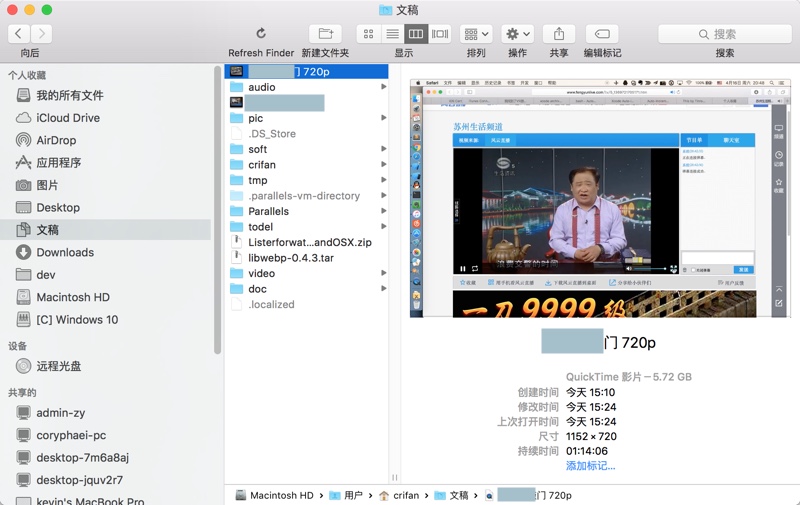
Task: Expand the video folder arrow
Action: click(x=383, y=273)
